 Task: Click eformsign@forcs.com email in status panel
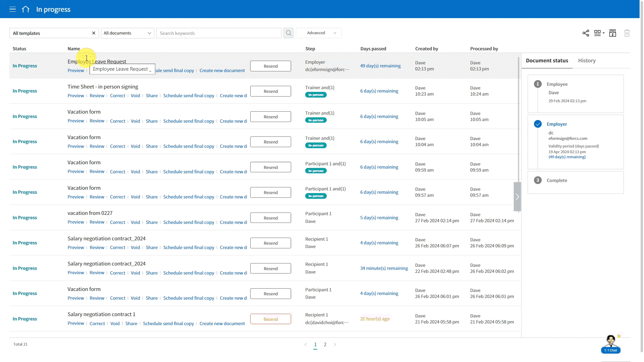click(x=568, y=138)
